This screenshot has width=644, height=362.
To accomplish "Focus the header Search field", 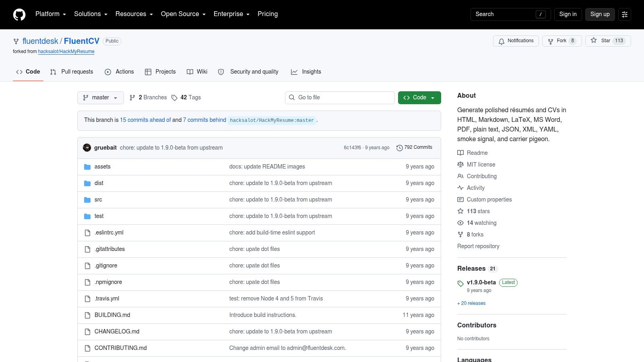I will coord(510,14).
